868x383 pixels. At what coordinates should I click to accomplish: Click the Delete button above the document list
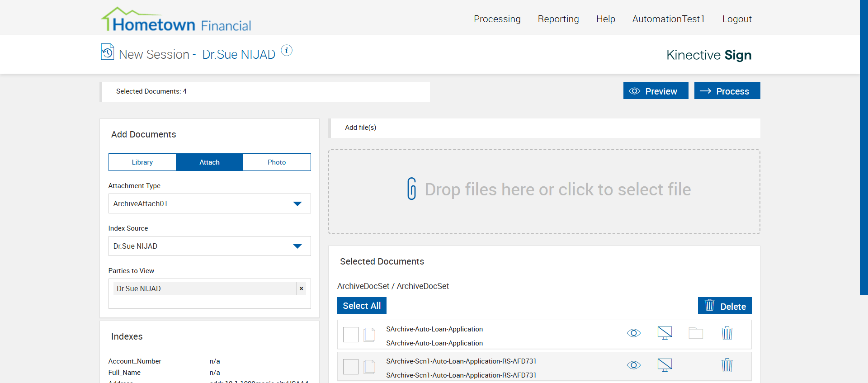click(x=725, y=306)
